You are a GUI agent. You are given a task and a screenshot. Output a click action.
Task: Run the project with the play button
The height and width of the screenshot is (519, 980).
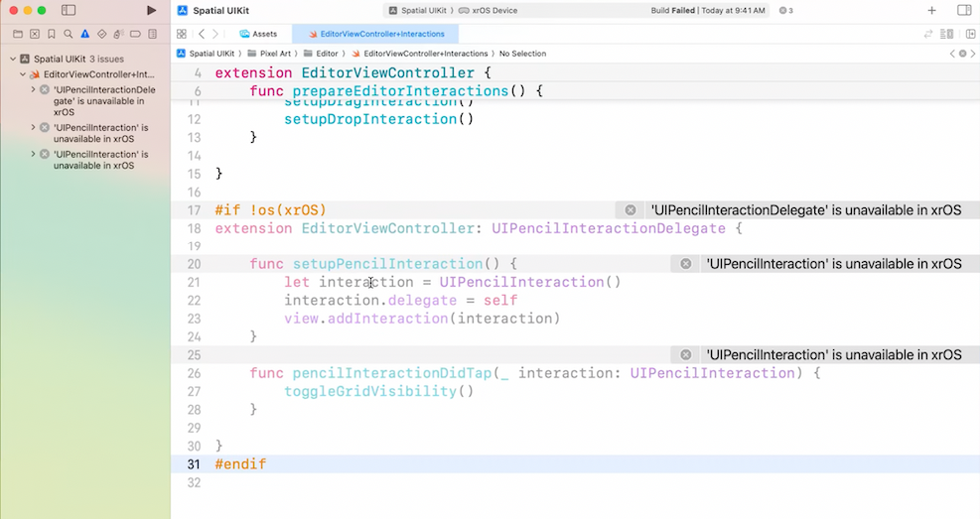pyautogui.click(x=151, y=10)
